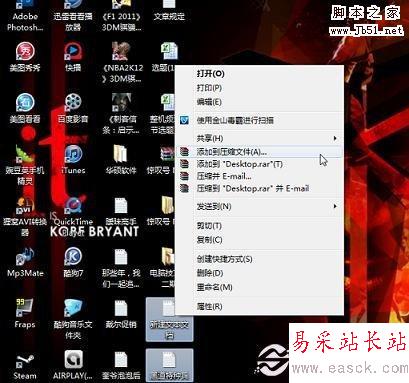Choose 压缩到 "Desktop.rar" 并 E-mail entry
The image size is (409, 383).
[259, 188]
